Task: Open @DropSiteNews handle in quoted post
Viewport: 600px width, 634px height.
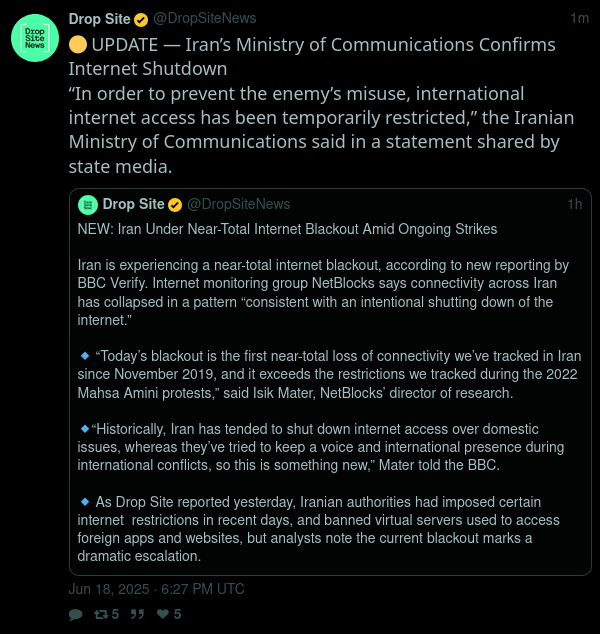Action: coord(239,205)
